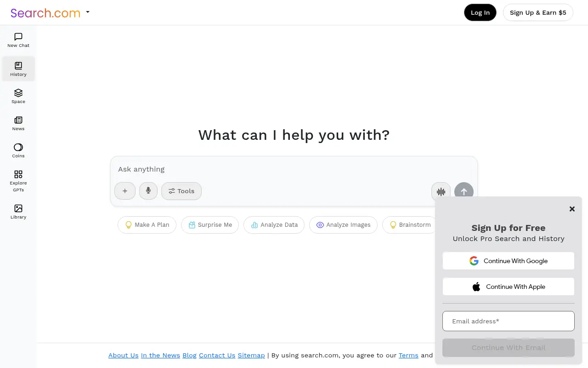
Task: Open the Space section
Action: coord(18,96)
